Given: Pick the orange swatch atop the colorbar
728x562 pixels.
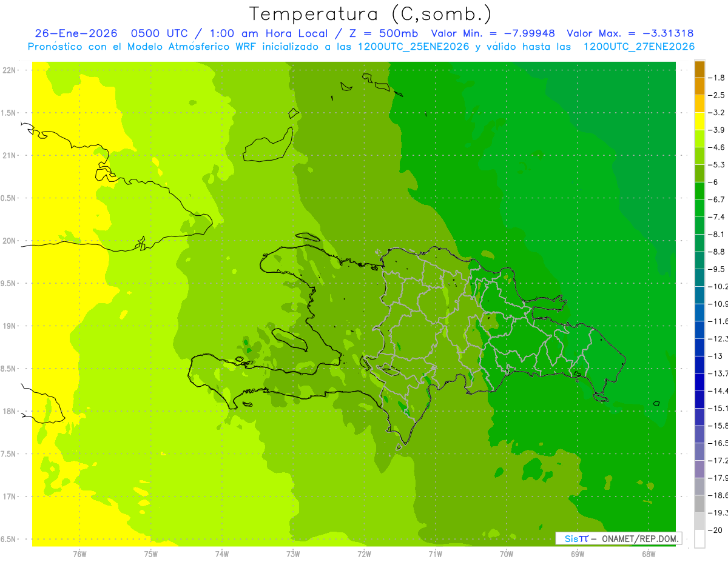Looking at the screenshot, I should tap(699, 69).
